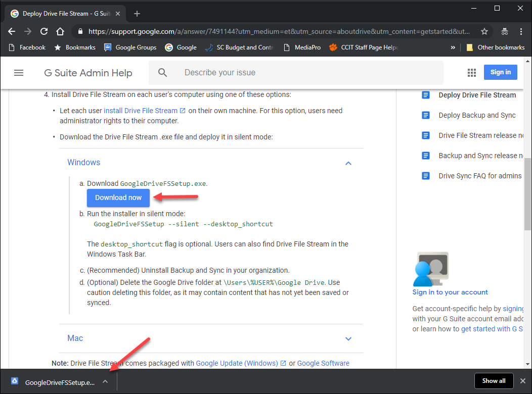Close the downloads bar
Viewport: 532px width, 394px height.
523,381
